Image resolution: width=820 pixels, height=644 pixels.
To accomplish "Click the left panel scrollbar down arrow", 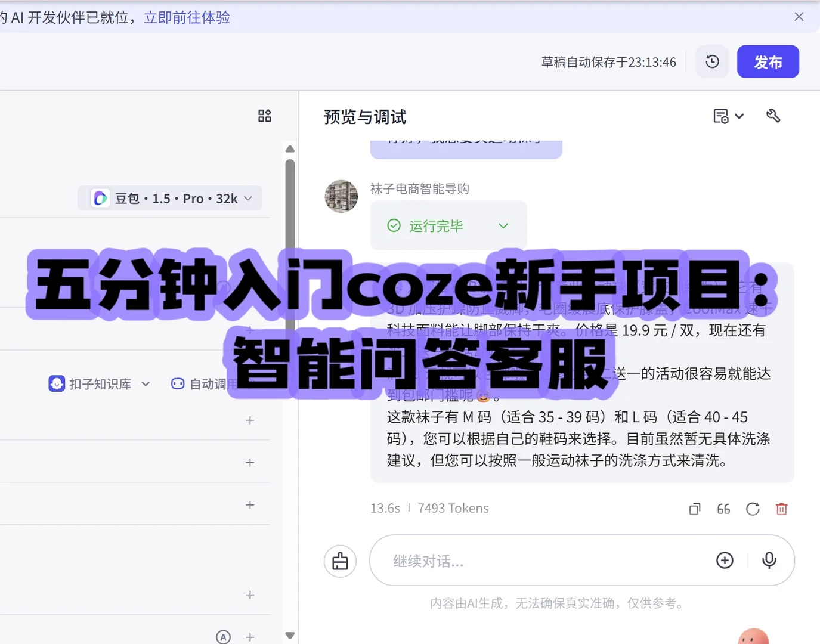I will pos(290,636).
